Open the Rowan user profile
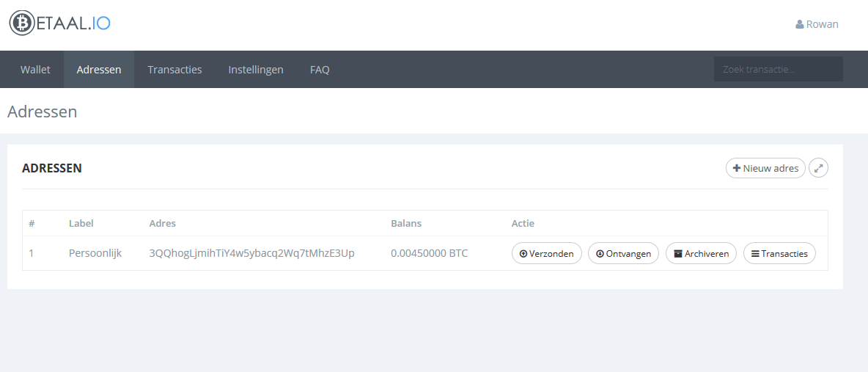 817,24
